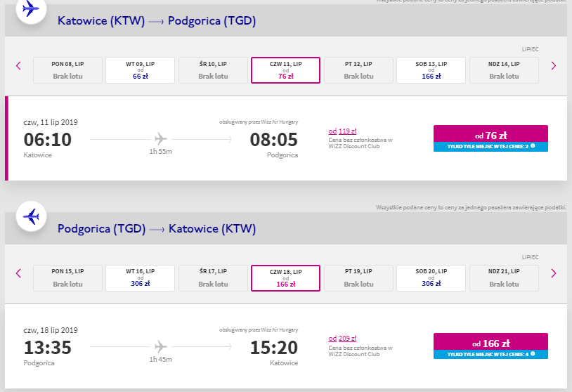This screenshot has width=572, height=392.
Task: Choose the SOB 20, LIP return date
Action: click(431, 277)
